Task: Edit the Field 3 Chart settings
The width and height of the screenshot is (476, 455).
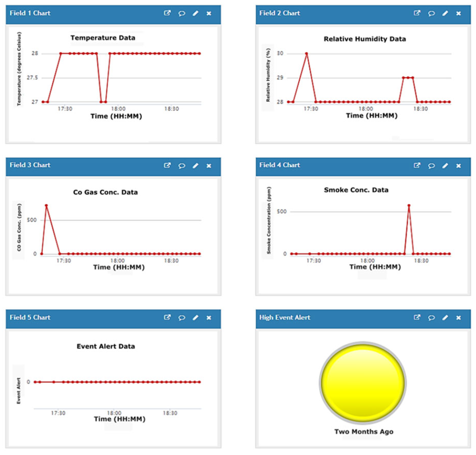Action: tap(195, 166)
